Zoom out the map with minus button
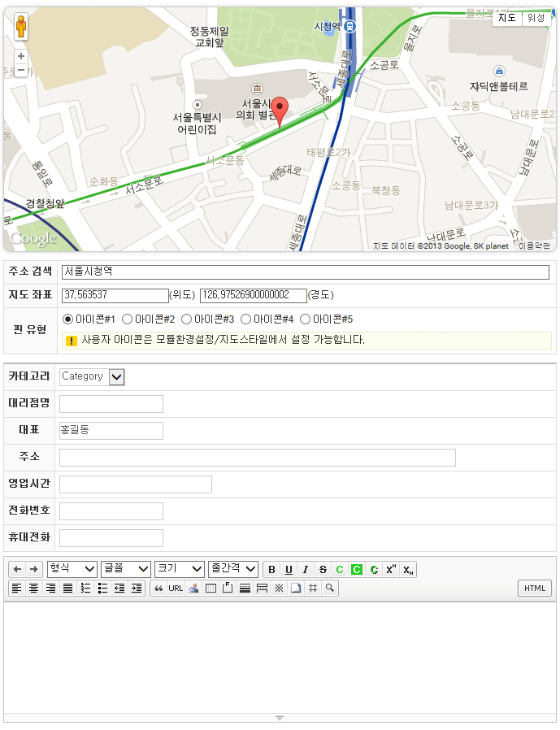 click(21, 70)
